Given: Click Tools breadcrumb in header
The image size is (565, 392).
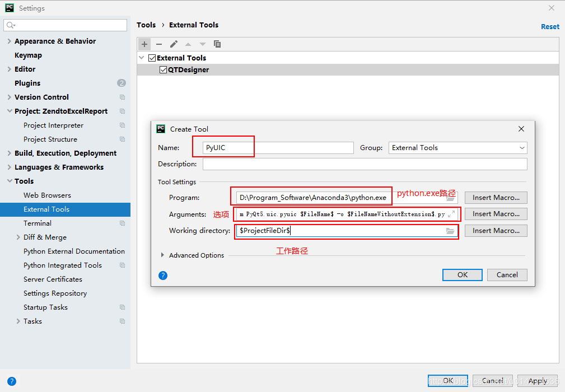Looking at the screenshot, I should click(x=146, y=25).
